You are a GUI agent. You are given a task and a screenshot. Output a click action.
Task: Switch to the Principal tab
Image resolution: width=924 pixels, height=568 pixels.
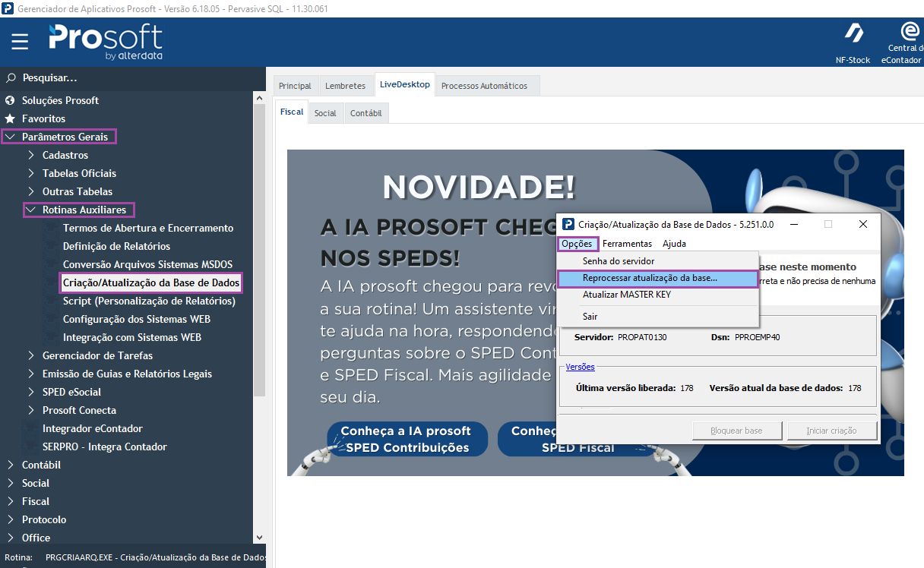295,86
